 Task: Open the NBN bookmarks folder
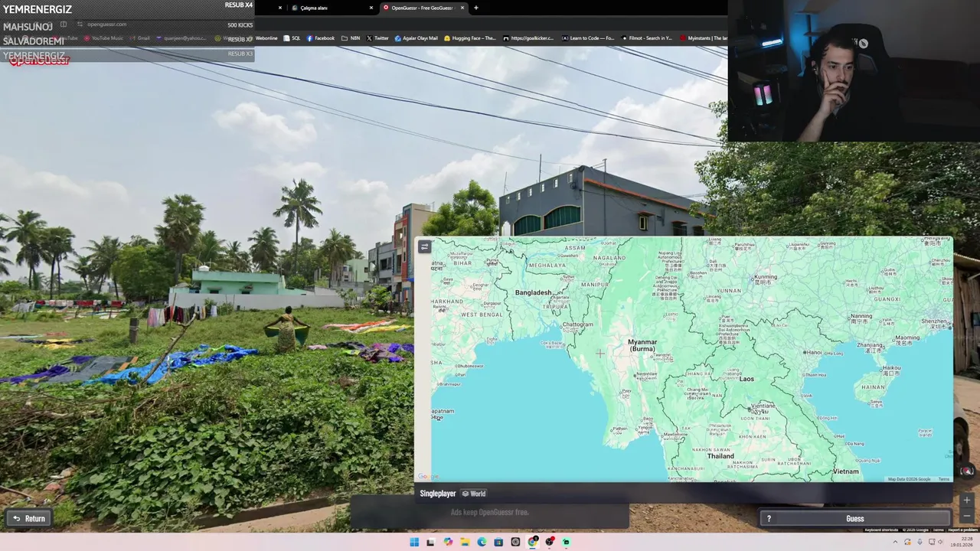pyautogui.click(x=351, y=37)
